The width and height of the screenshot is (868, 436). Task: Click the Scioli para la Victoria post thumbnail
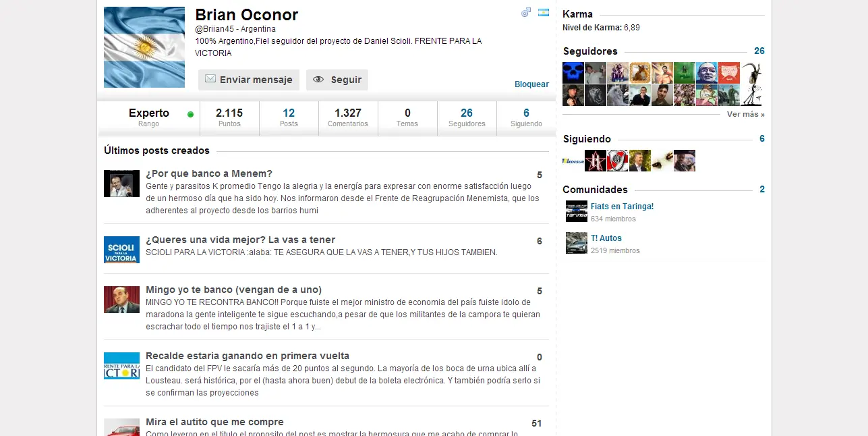(x=121, y=250)
